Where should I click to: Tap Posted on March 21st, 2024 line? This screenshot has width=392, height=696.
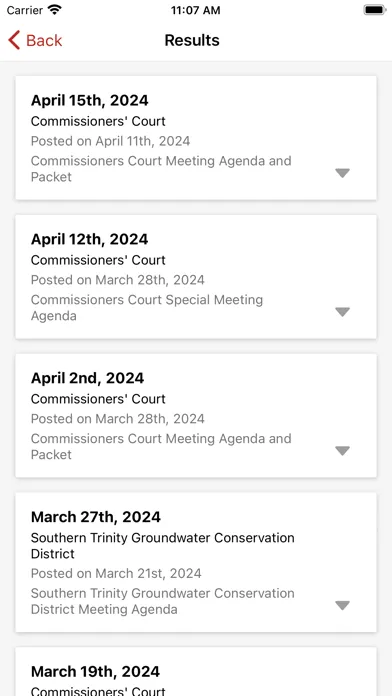[x=116, y=573]
